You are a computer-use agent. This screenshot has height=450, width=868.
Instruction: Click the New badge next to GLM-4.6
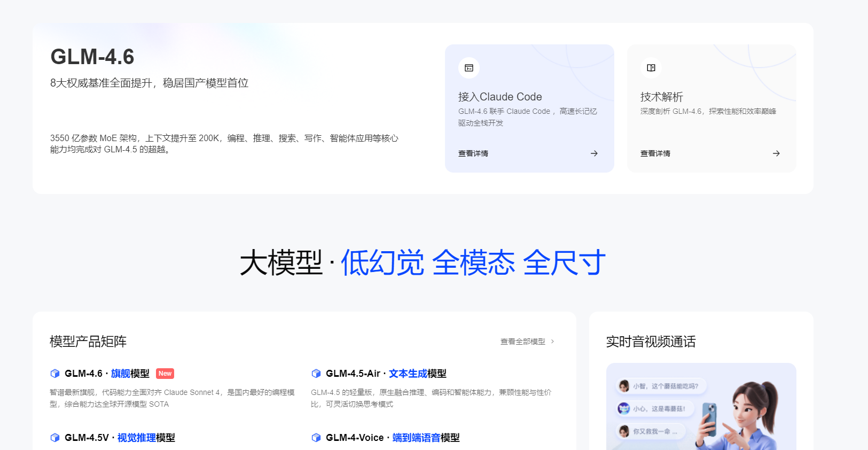click(x=165, y=374)
